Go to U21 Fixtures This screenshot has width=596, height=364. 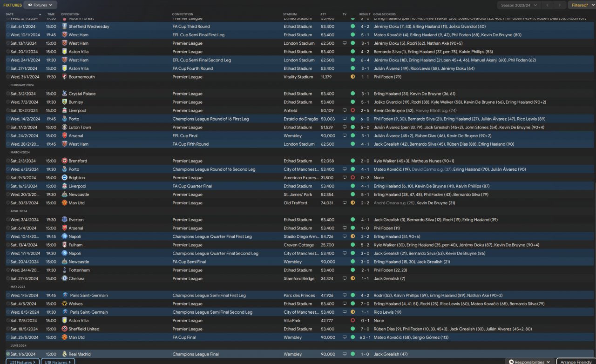(23, 362)
